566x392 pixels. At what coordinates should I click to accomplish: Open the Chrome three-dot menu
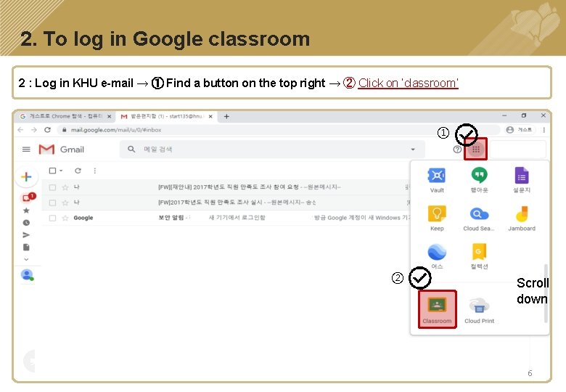pyautogui.click(x=544, y=130)
